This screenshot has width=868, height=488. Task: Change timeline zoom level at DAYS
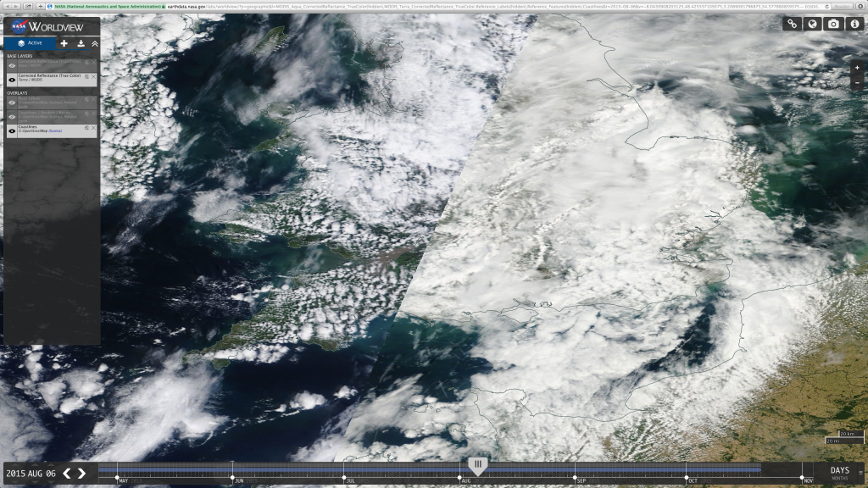(x=839, y=470)
